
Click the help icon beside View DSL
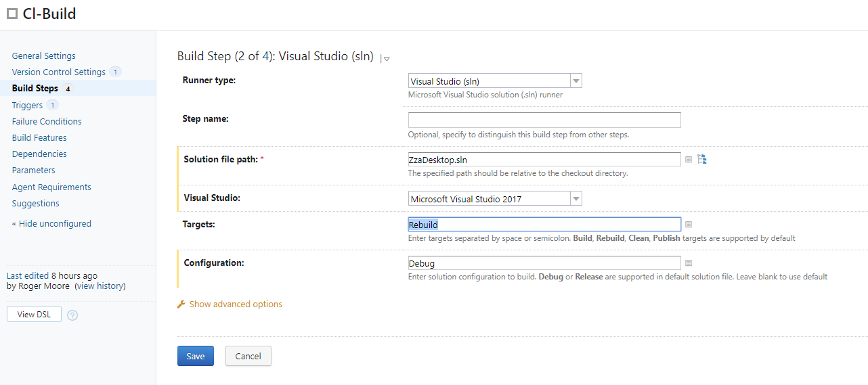(72, 315)
